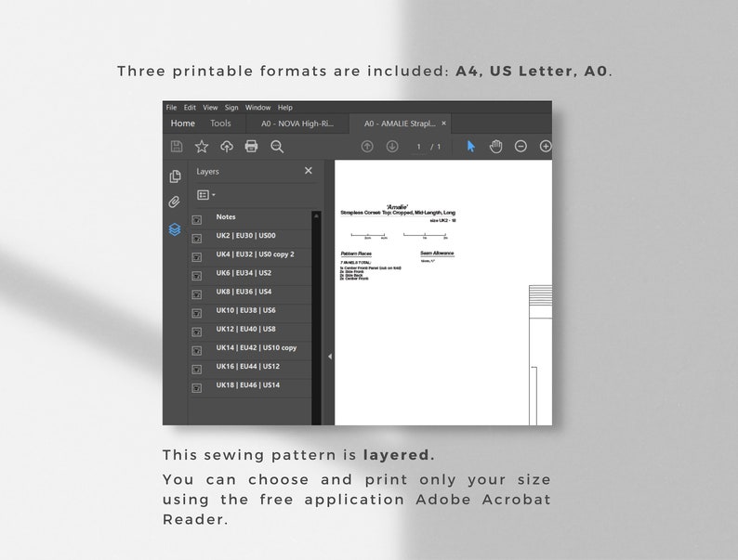Toggle visibility of UK14 | EU42 layer

point(197,351)
